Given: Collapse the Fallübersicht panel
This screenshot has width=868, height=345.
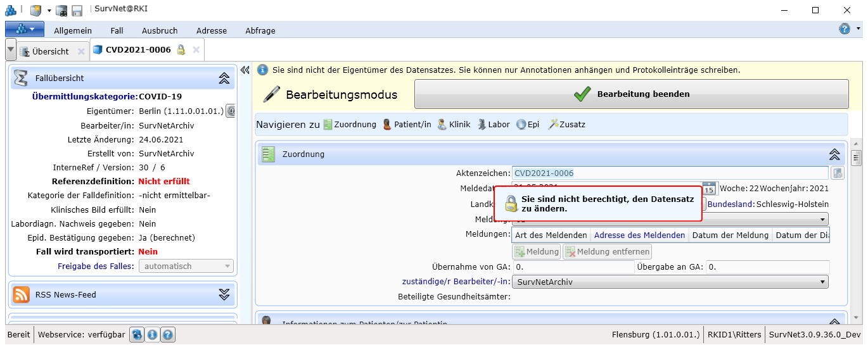Looking at the screenshot, I should click(224, 78).
